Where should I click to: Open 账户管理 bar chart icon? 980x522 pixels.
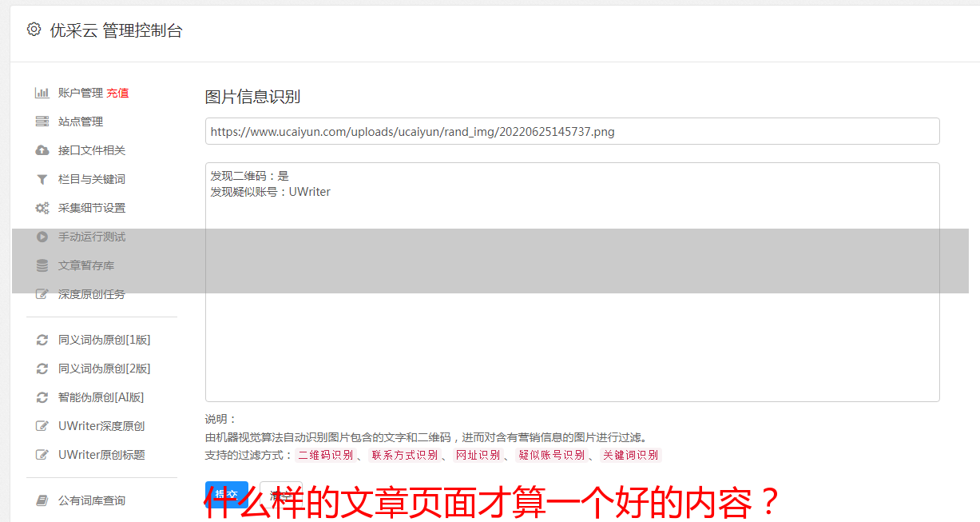coord(42,93)
